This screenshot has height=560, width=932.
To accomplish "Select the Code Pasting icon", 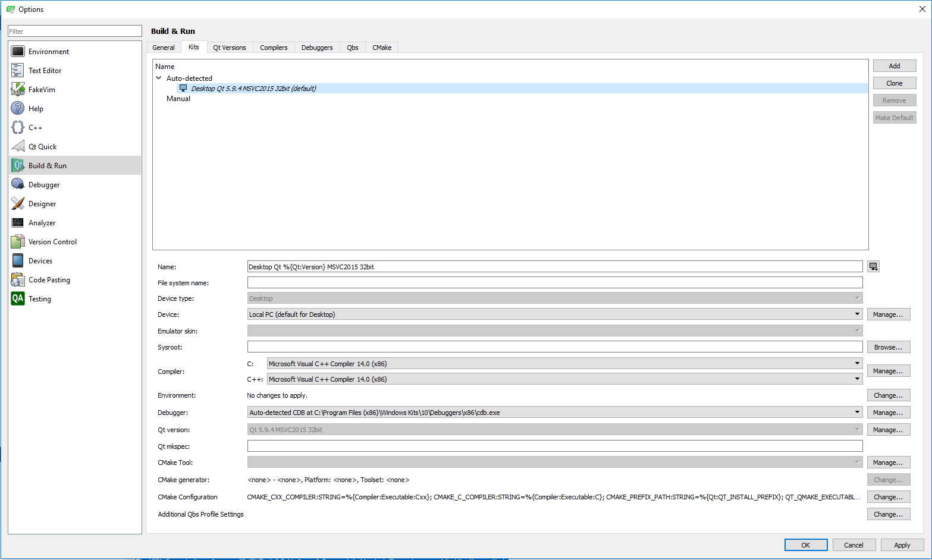I will tap(18, 280).
